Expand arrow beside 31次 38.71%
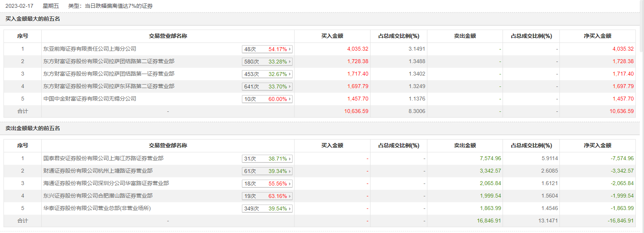Viewport: 644px width, 233px height. (x=290, y=159)
